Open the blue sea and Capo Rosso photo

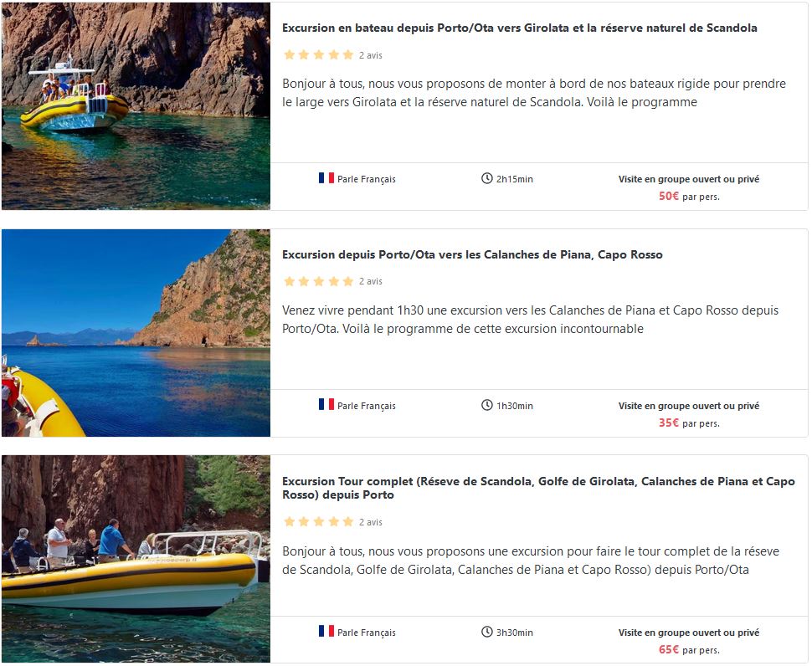point(136,333)
